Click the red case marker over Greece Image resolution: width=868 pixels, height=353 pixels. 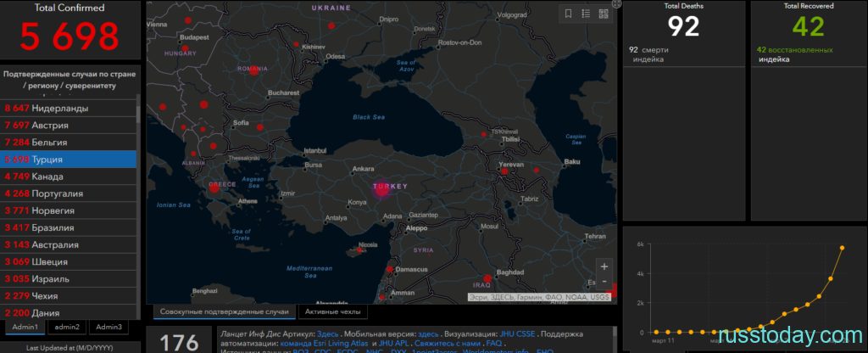(214, 188)
